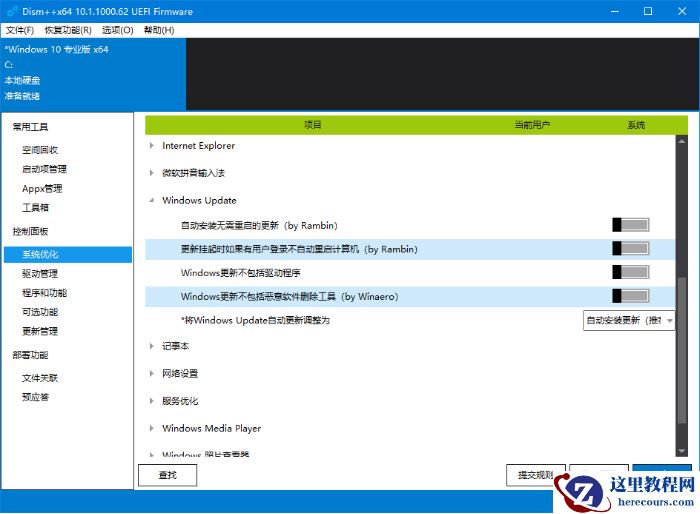The width and height of the screenshot is (700, 514).
Task: Open 程序和功能 in the sidebar
Action: [x=44, y=293]
